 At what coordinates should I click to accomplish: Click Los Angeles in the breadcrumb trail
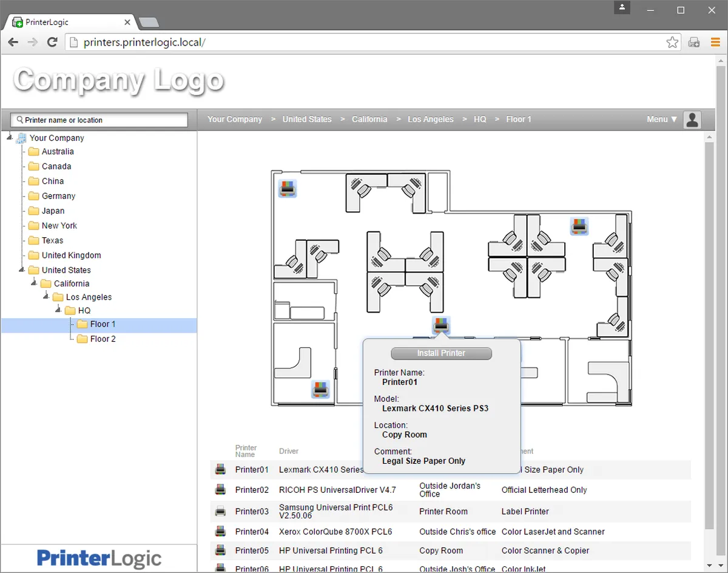click(431, 120)
